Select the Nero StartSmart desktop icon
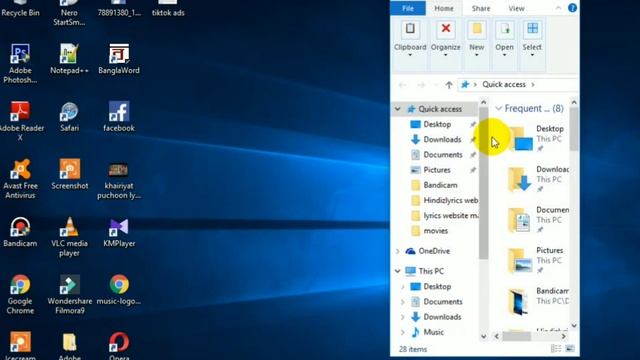Screen dimensions: 640x360 (69, 13)
